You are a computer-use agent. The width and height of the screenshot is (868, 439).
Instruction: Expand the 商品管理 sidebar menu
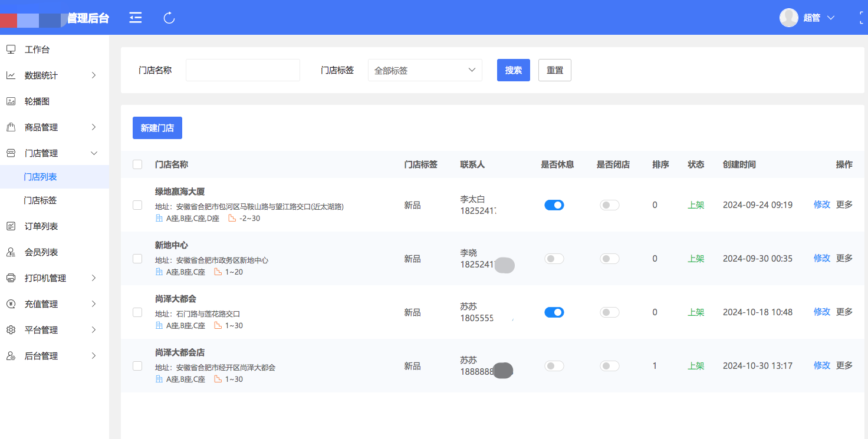coord(54,127)
